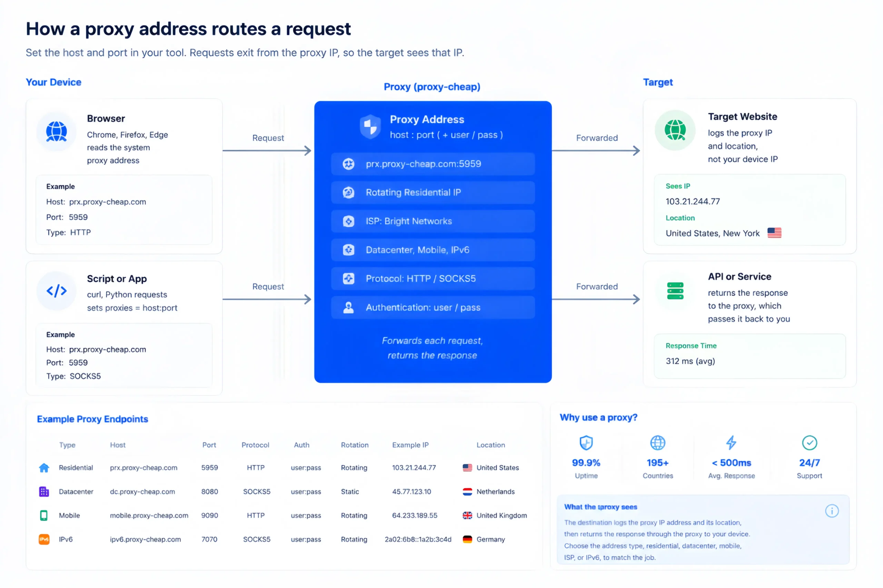The height and width of the screenshot is (588, 883).
Task: Click the icon left of prx.proxy-cheap.com:5959
Action: 348,164
